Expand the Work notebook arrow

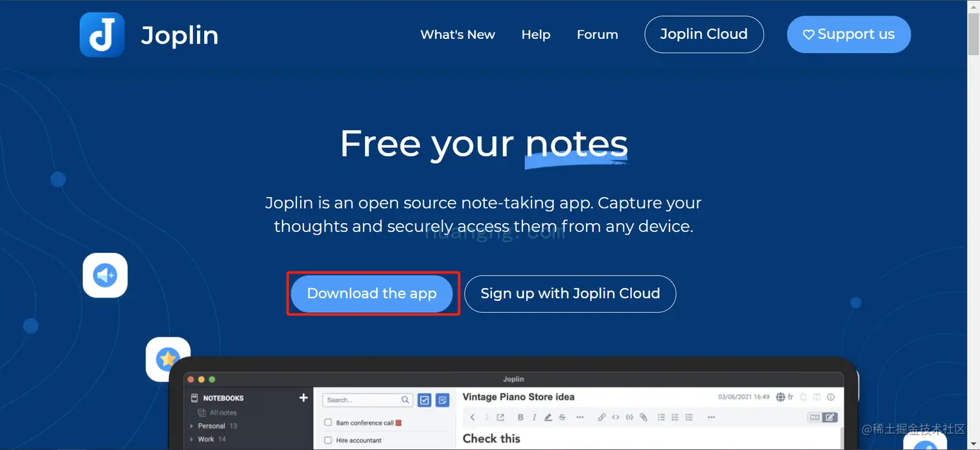click(191, 439)
